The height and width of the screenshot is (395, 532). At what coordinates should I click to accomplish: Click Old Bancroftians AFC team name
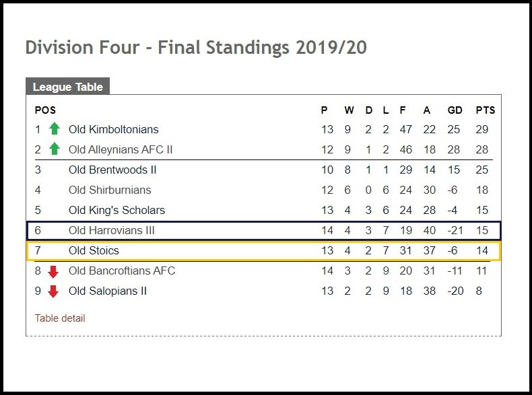(122, 271)
